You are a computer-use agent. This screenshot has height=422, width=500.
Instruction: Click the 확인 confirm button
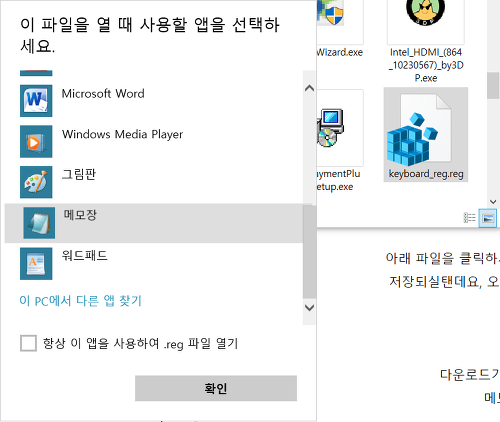point(216,388)
